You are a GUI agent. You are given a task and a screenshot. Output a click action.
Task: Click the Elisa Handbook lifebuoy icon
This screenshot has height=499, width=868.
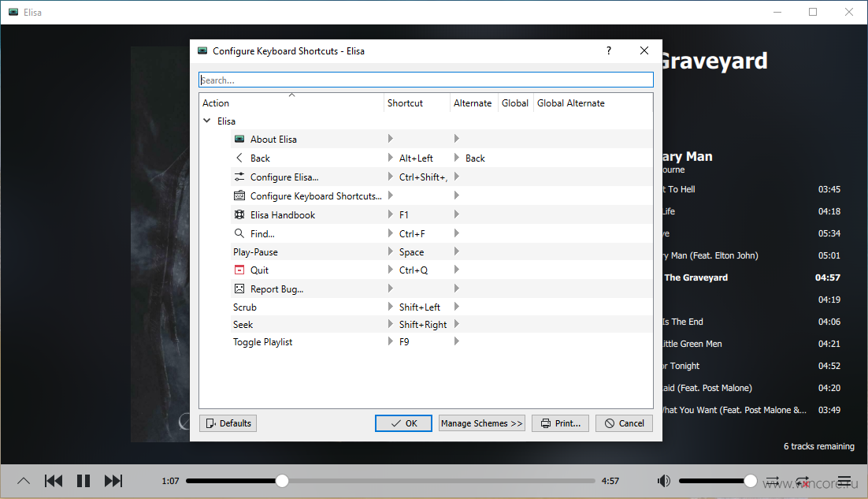coord(239,214)
